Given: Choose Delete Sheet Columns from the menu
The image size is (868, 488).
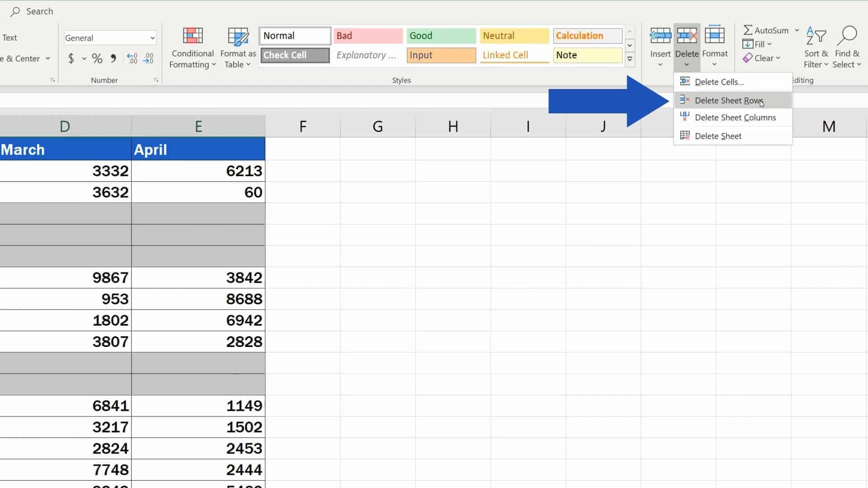Looking at the screenshot, I should tap(735, 117).
